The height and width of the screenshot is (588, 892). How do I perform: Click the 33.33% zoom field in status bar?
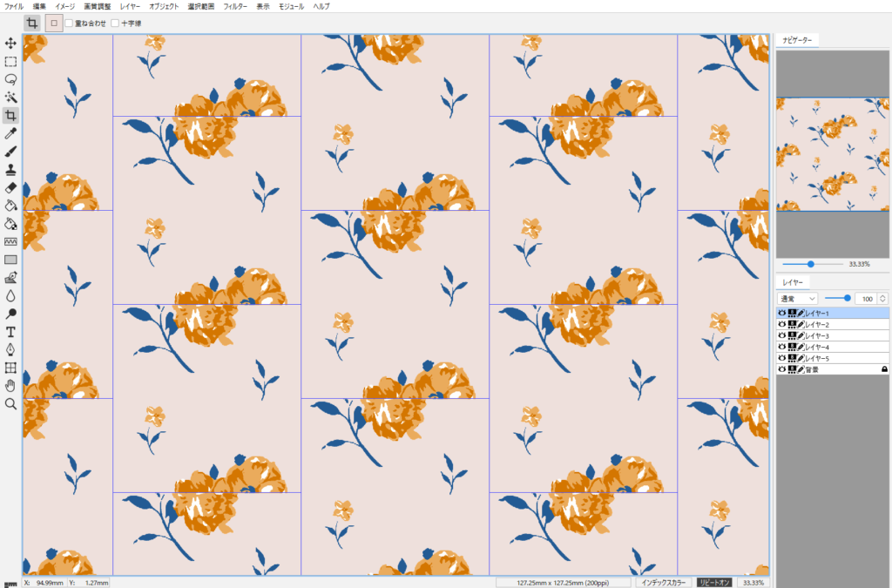[753, 582]
